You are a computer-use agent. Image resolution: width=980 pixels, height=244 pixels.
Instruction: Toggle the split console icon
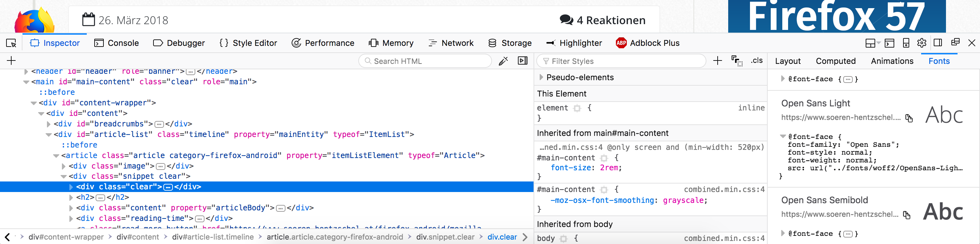[x=889, y=43]
